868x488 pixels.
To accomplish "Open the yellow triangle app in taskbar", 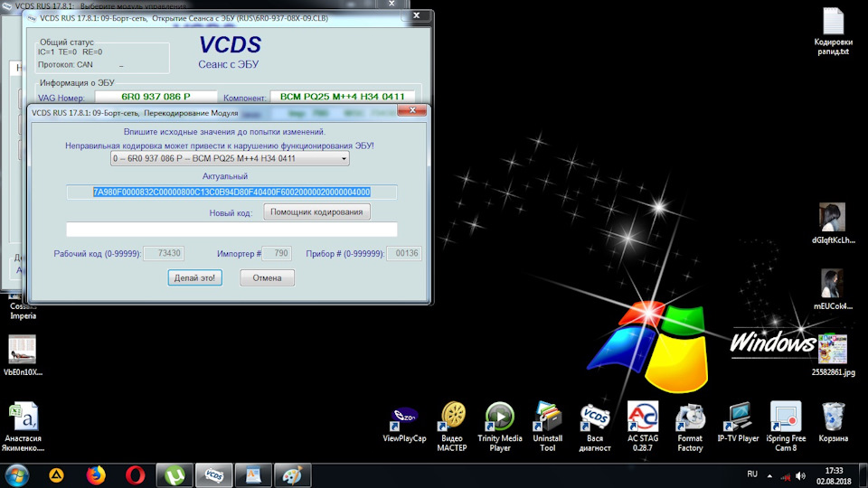I will coord(56,475).
